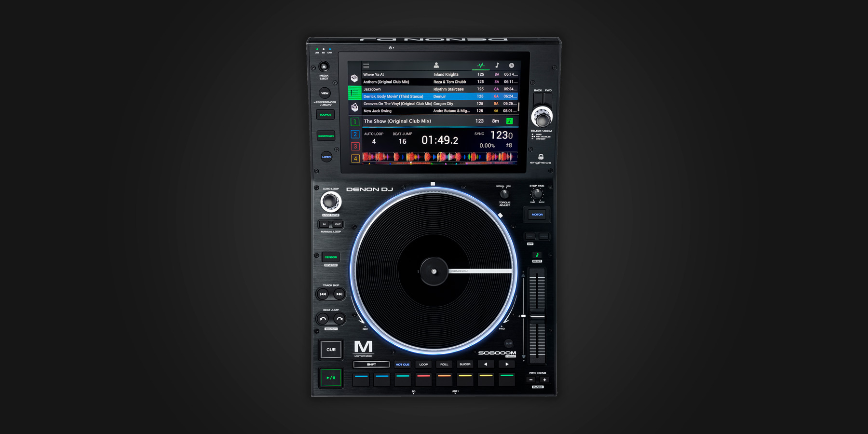Open the hamburger menu on the touchscreen
The image size is (868, 434).
coord(366,65)
